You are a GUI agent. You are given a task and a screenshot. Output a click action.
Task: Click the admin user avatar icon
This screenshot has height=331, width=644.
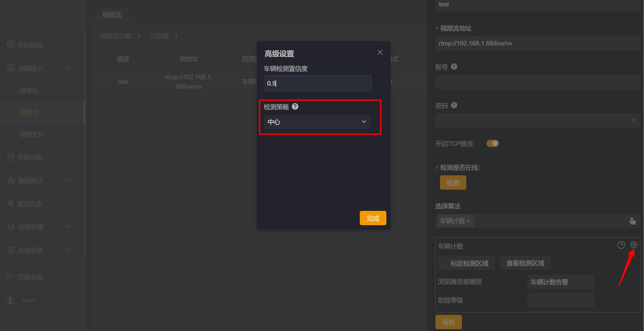coord(10,300)
